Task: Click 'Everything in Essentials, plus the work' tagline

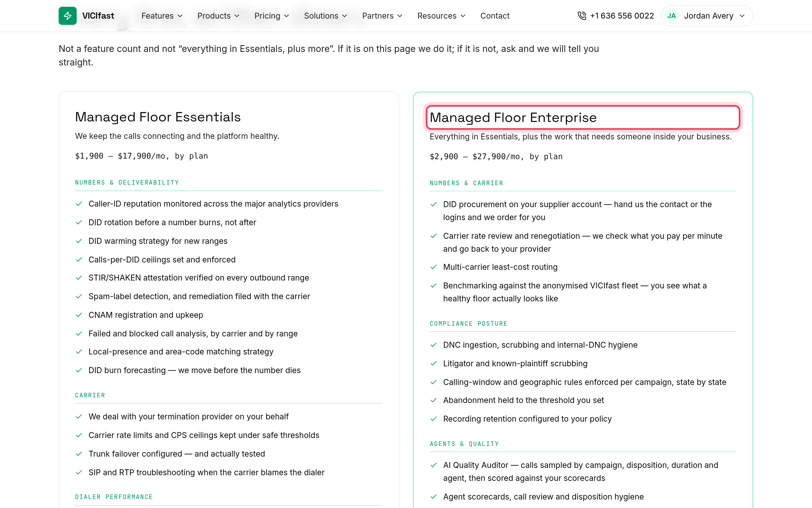Action: click(x=581, y=137)
